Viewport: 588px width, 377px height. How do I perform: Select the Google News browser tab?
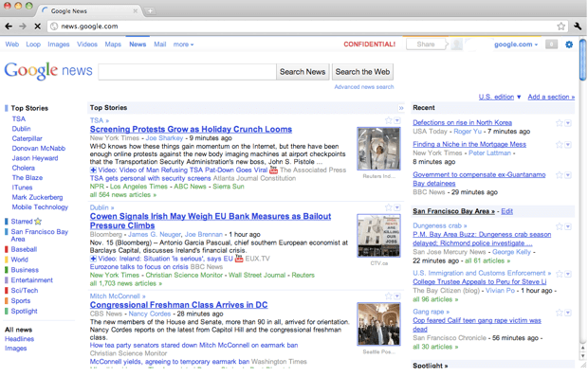(x=89, y=10)
